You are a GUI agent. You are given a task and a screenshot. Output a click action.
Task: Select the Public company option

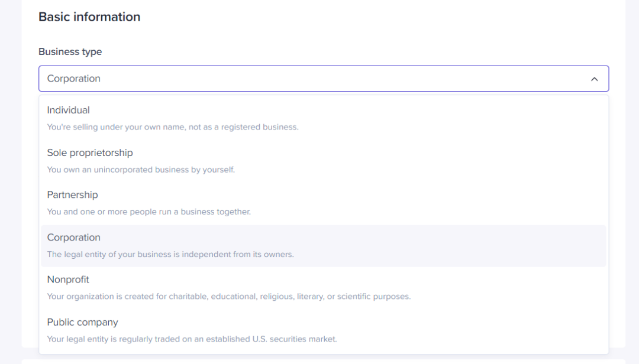(x=82, y=322)
